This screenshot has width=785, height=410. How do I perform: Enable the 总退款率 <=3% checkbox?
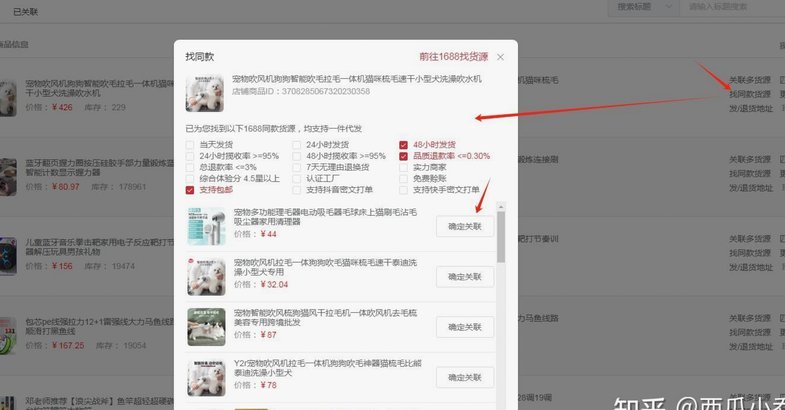point(190,167)
